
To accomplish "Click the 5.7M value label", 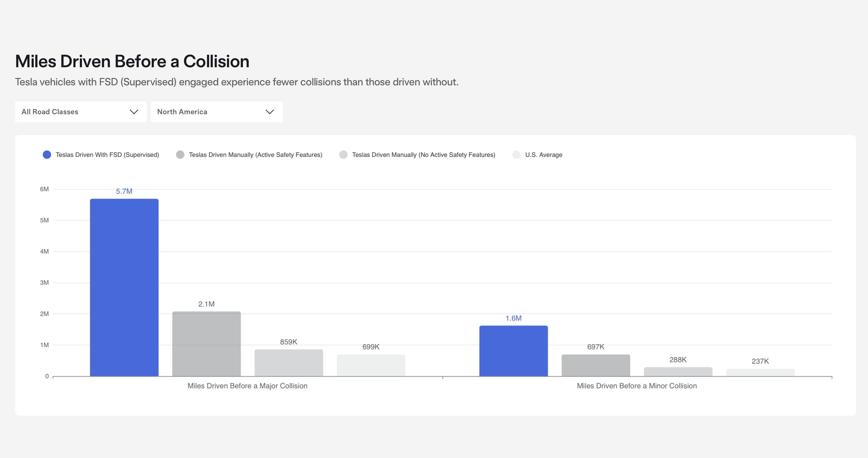I will 124,191.
